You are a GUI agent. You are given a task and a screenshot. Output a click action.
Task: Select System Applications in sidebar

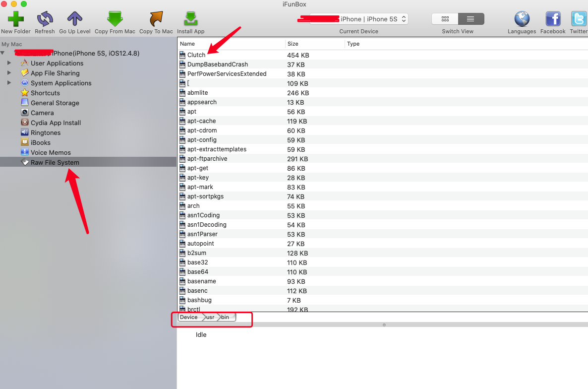click(61, 83)
